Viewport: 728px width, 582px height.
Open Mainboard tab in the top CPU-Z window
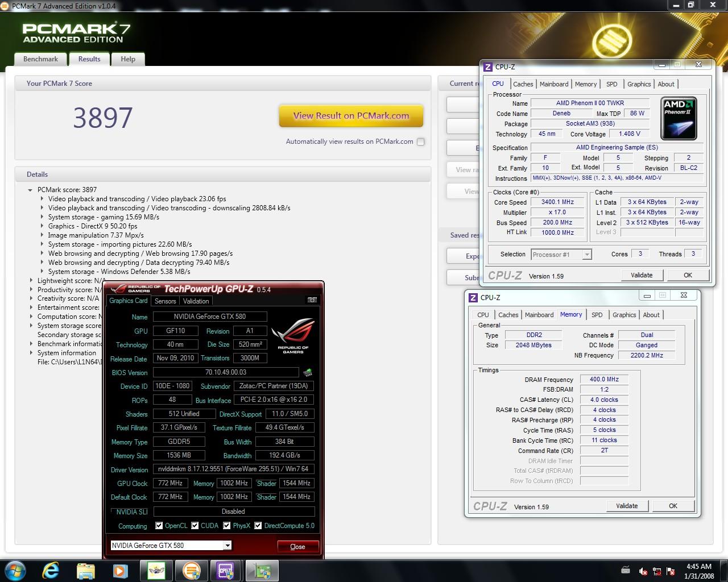pyautogui.click(x=554, y=84)
